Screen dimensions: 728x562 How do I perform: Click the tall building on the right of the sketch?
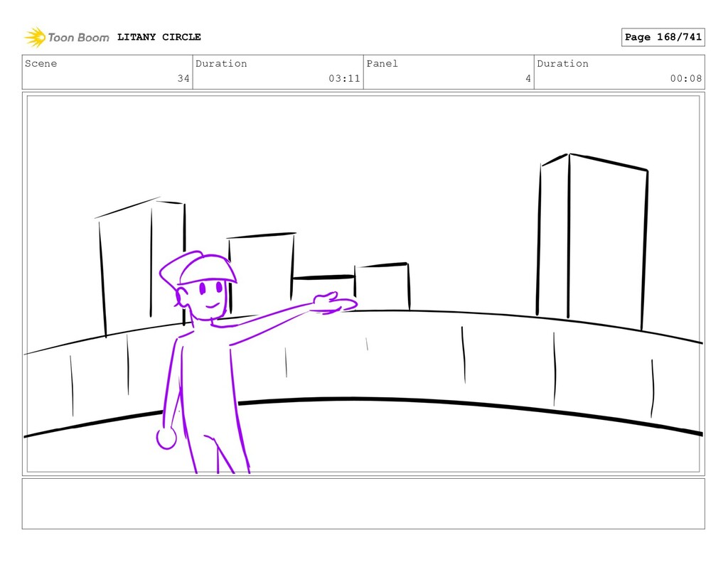(x=592, y=242)
